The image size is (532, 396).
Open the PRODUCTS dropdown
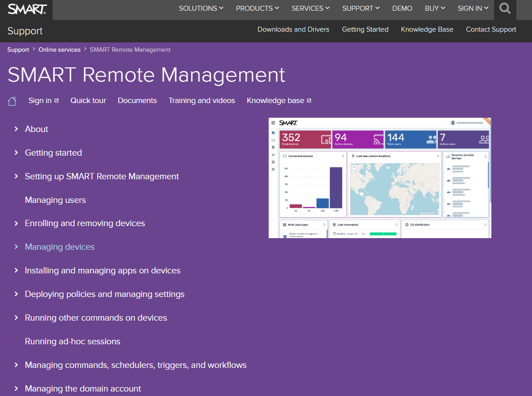tap(258, 8)
